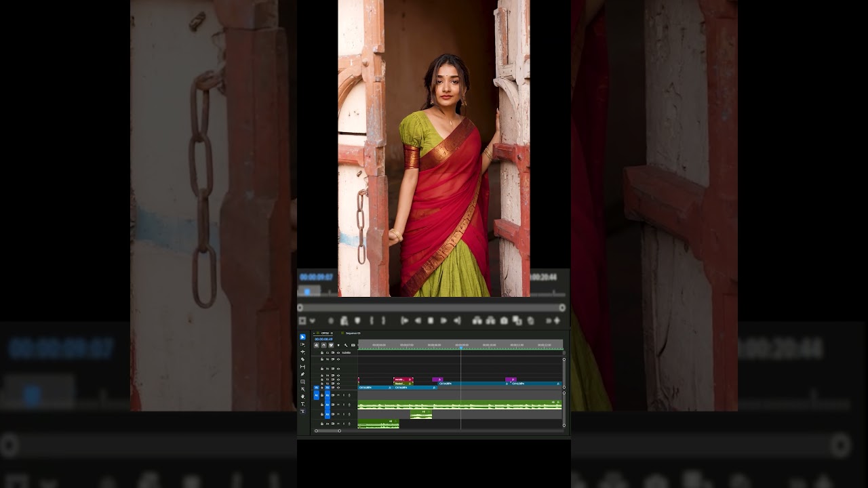Toggle insert sequences as nests option
The height and width of the screenshot is (488, 868).
click(x=316, y=345)
